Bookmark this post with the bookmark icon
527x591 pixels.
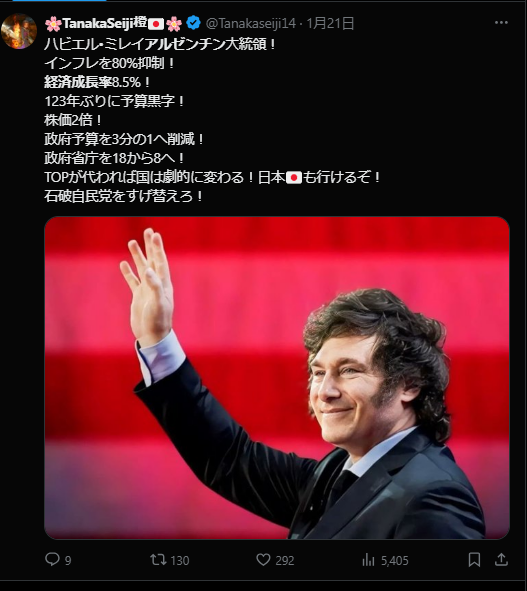click(474, 560)
